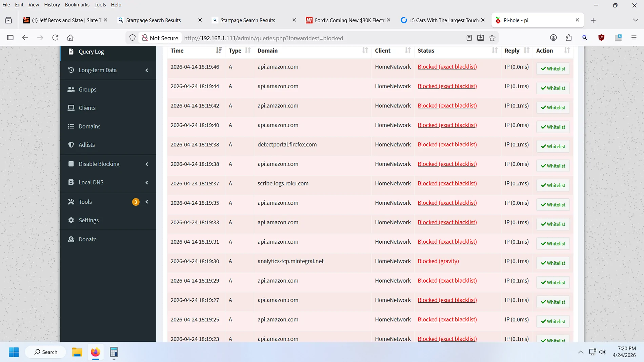This screenshot has height=362, width=644.
Task: Toggle tracking protection shield icon
Action: (133, 38)
